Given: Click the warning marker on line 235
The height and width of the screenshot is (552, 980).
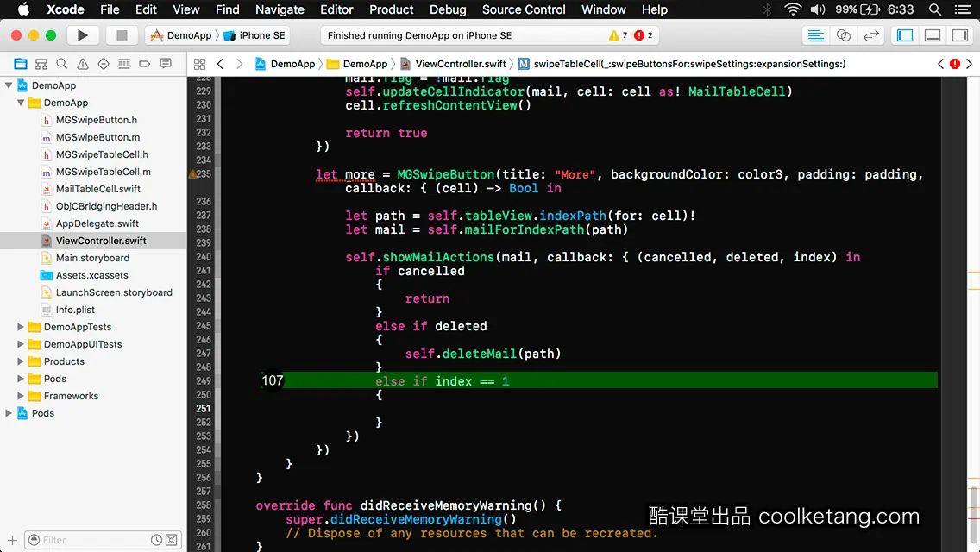Looking at the screenshot, I should pyautogui.click(x=192, y=174).
